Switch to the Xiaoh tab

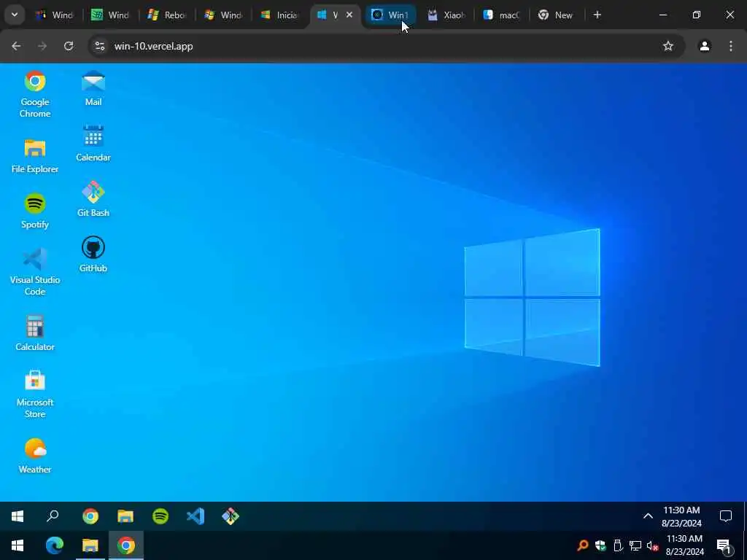447,15
